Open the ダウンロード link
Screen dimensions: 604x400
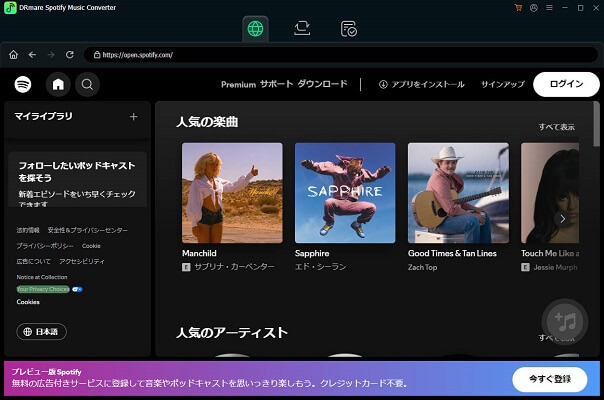322,84
